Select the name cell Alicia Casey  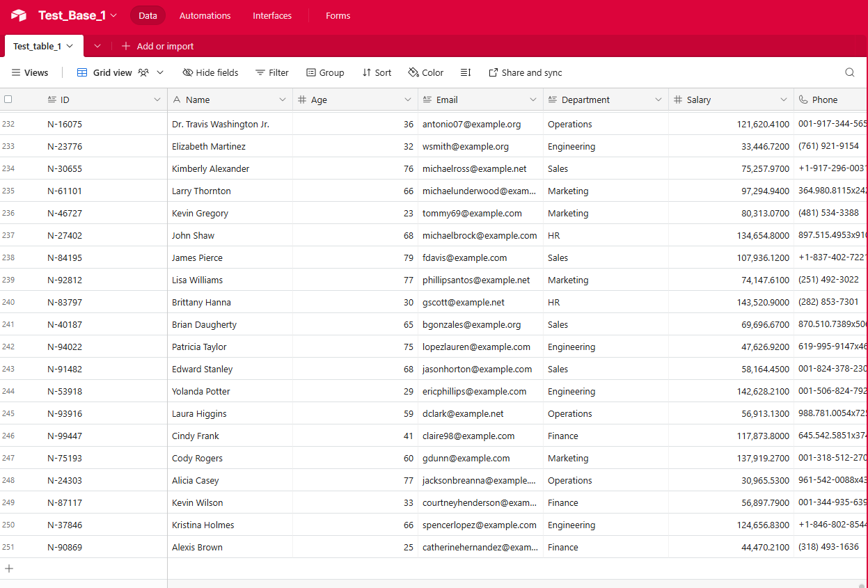click(230, 480)
